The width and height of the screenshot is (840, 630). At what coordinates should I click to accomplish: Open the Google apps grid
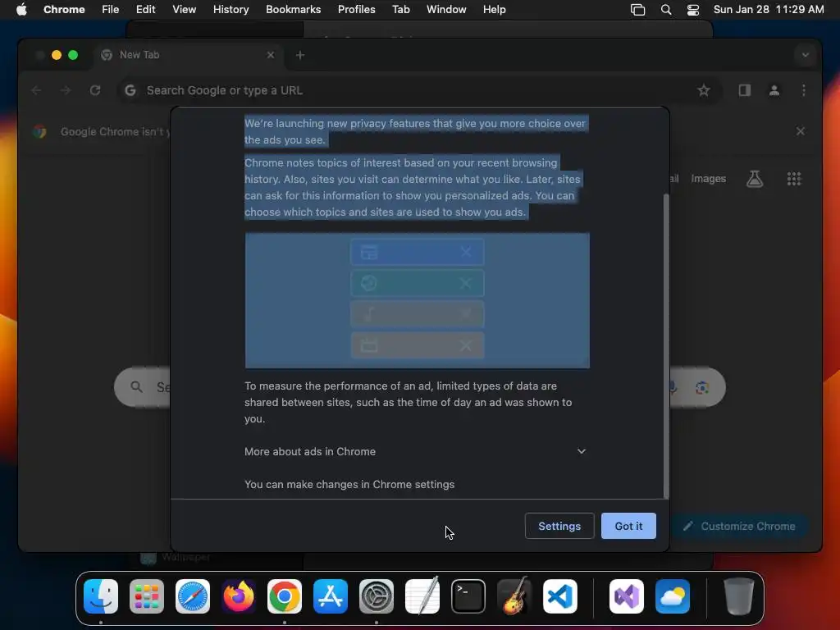[794, 179]
